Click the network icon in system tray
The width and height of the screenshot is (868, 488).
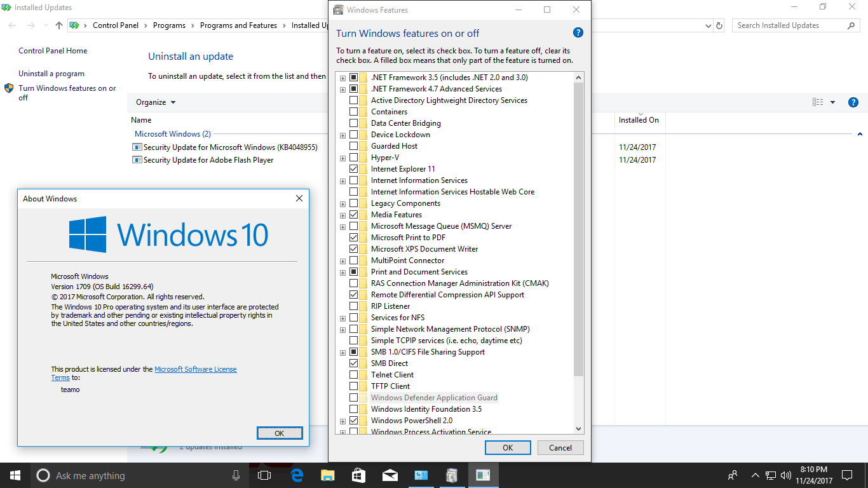pos(771,475)
